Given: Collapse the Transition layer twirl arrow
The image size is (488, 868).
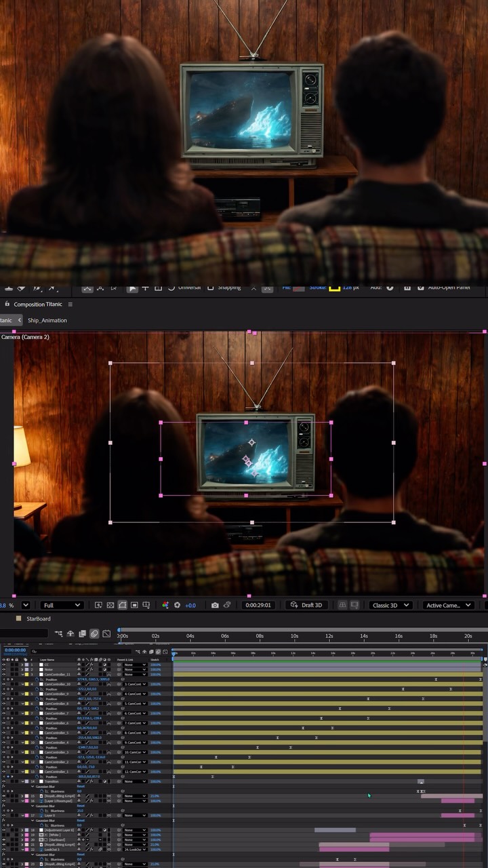Looking at the screenshot, I should (x=23, y=781).
